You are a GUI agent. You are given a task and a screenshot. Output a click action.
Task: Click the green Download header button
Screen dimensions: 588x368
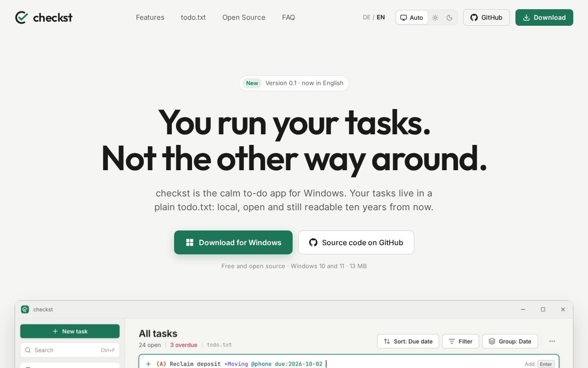[x=544, y=17]
